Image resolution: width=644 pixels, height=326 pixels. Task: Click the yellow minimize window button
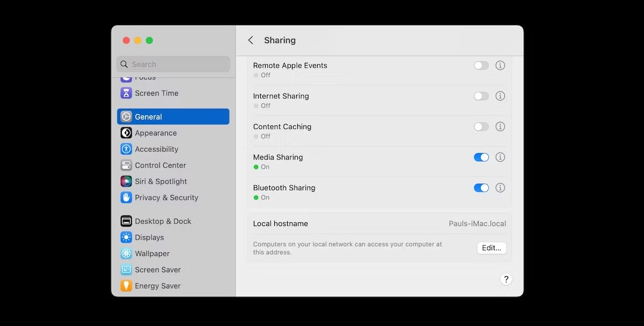138,40
